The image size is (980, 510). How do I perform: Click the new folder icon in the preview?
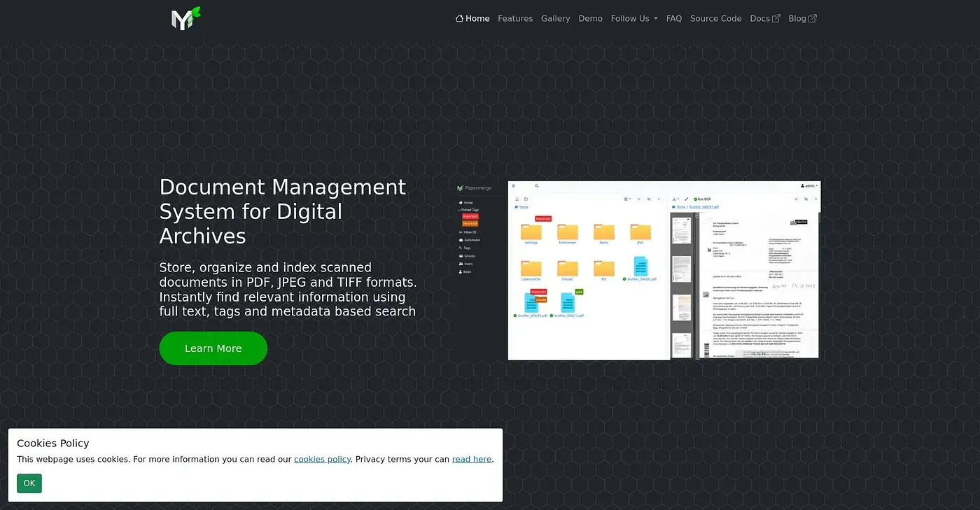point(526,199)
